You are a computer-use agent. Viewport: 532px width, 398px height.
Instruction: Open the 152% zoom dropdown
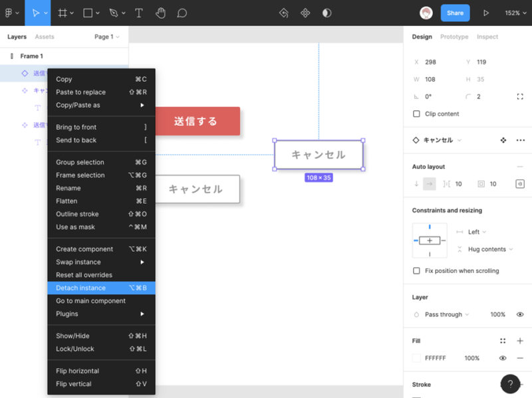click(514, 13)
